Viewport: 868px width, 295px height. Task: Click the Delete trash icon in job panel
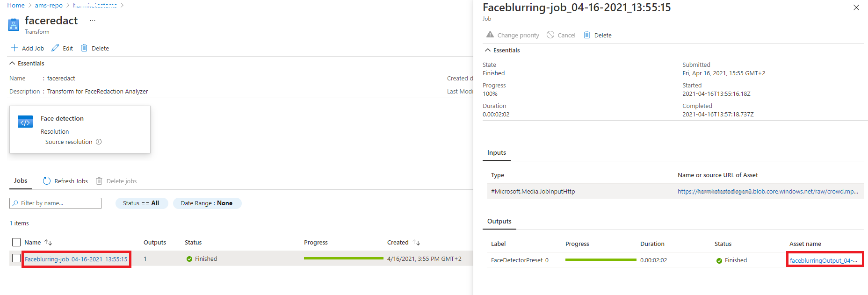(x=587, y=35)
